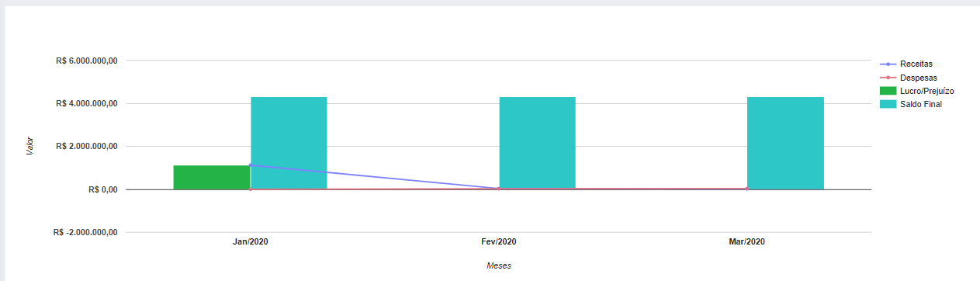The width and height of the screenshot is (980, 281).
Task: Click the Despesas data point at Mar/2020
Action: (x=747, y=189)
